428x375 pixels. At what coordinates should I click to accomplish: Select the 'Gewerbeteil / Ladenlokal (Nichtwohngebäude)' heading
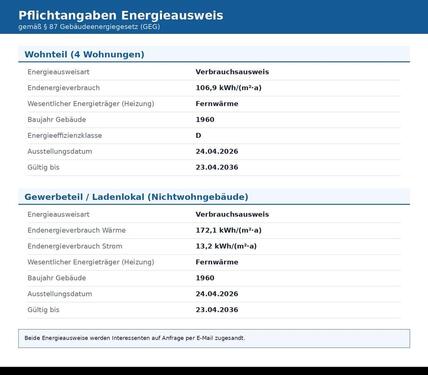click(x=136, y=197)
